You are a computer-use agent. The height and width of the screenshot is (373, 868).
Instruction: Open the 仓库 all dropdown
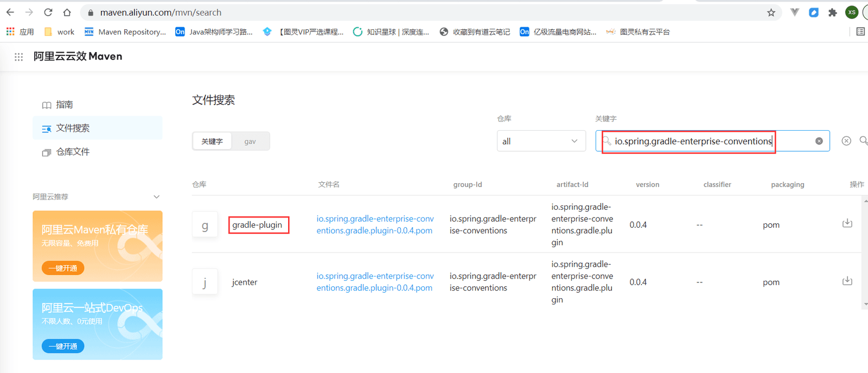click(541, 141)
